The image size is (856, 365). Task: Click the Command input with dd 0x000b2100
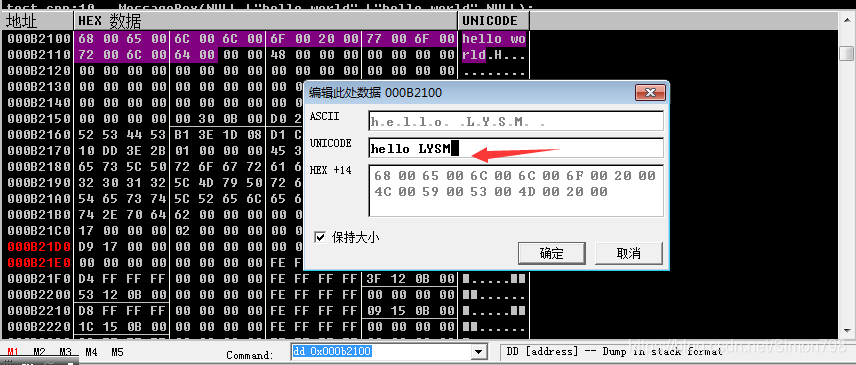(x=381, y=351)
